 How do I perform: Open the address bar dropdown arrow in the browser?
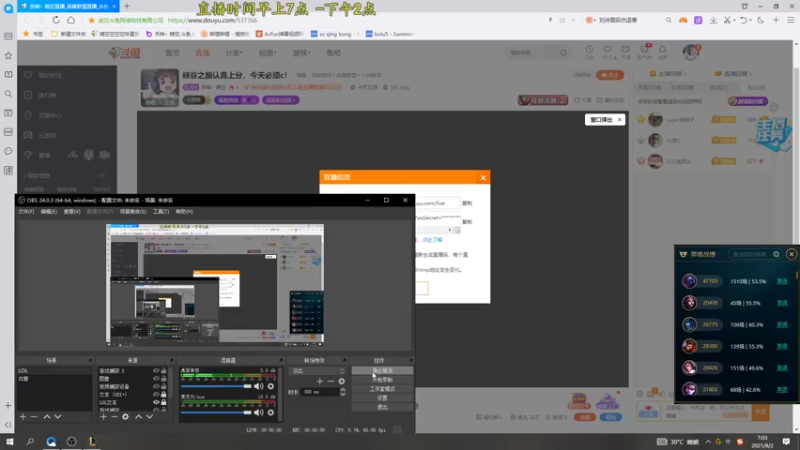coord(573,20)
